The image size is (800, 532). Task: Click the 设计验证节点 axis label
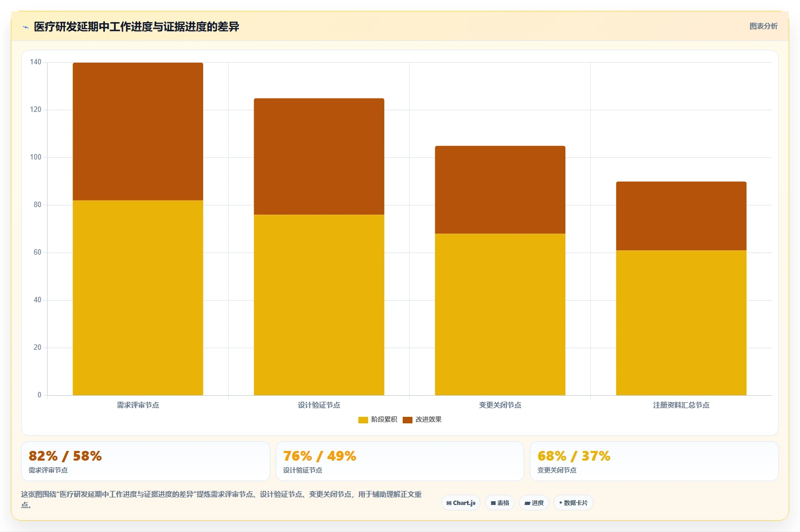tap(319, 405)
